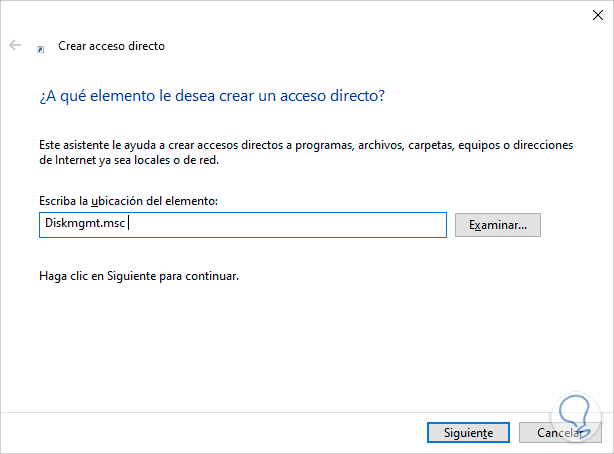Click the 'Crear acceso directo' title text

pyautogui.click(x=110, y=46)
